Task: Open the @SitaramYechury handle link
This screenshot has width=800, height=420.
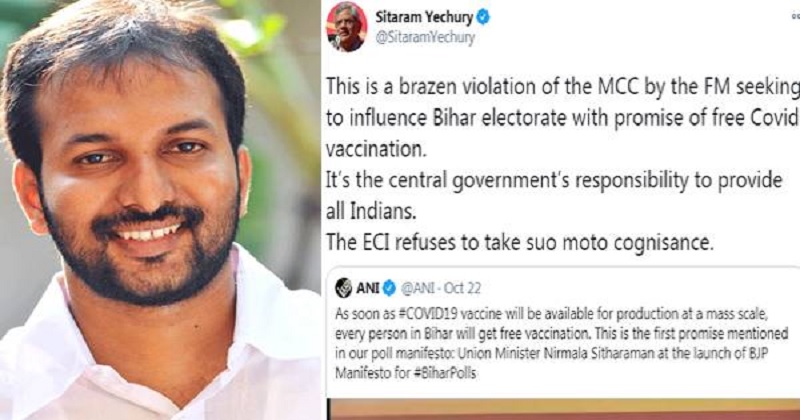Action: 424,38
